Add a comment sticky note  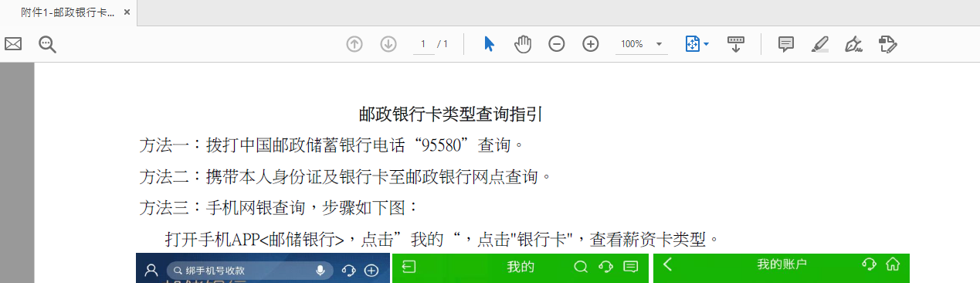(786, 44)
